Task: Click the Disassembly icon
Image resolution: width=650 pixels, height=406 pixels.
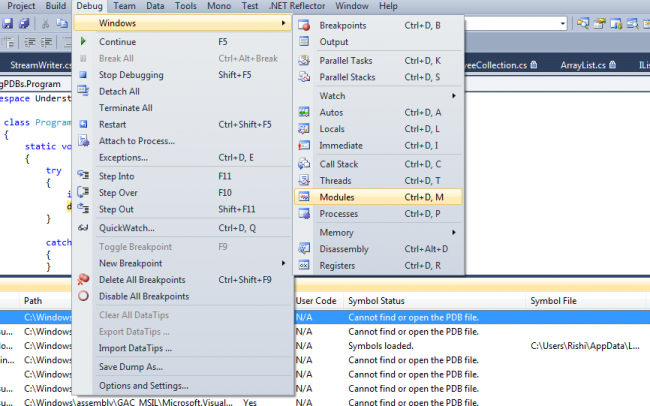Action: click(x=304, y=249)
